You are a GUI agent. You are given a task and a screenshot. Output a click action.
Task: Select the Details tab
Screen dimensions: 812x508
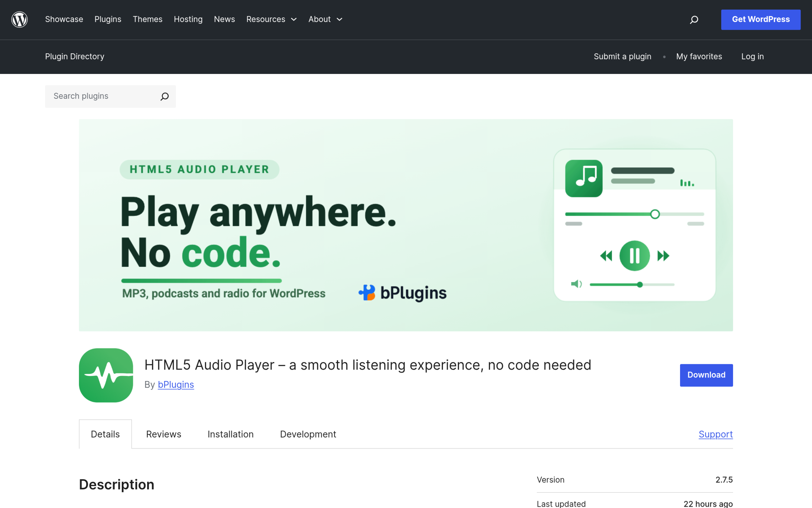pos(105,434)
